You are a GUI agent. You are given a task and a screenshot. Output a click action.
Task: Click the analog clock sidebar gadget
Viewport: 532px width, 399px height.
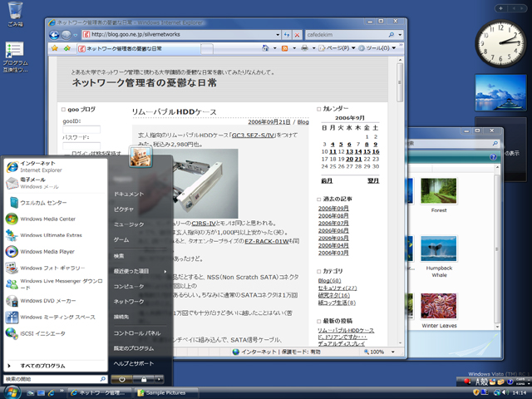[x=500, y=43]
